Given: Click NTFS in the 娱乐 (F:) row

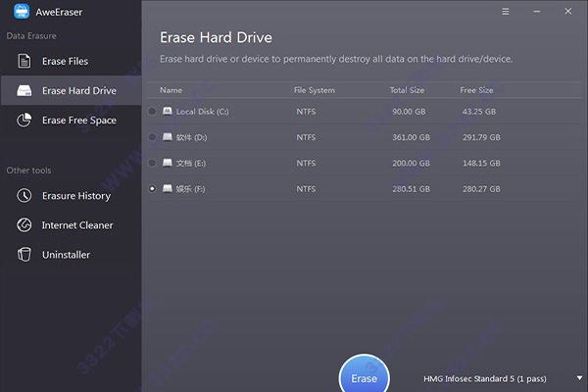Looking at the screenshot, I should [306, 189].
